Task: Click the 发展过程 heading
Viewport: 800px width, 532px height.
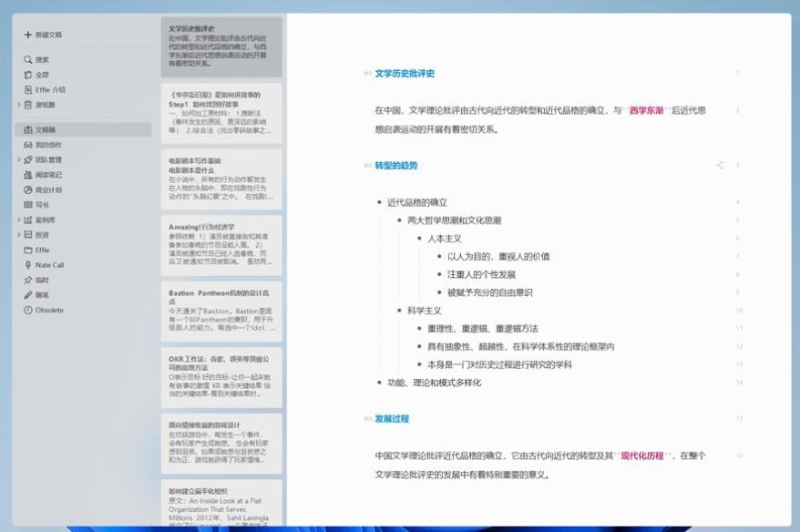Action: (x=392, y=419)
